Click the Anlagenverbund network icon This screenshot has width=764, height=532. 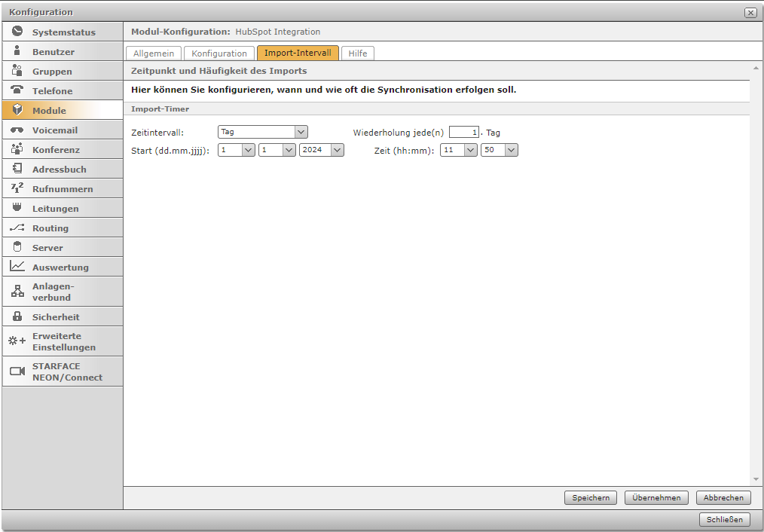(17, 292)
